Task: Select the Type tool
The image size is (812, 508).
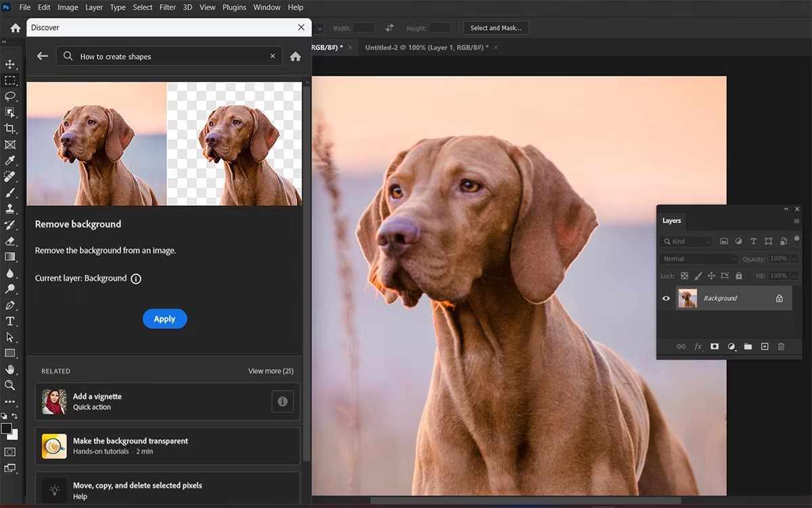Action: [x=10, y=321]
